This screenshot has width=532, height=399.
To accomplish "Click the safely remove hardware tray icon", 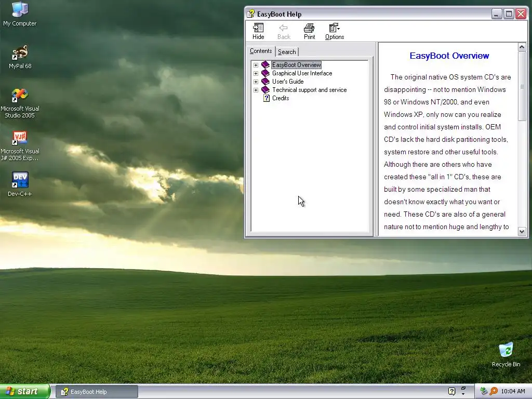I will (484, 391).
